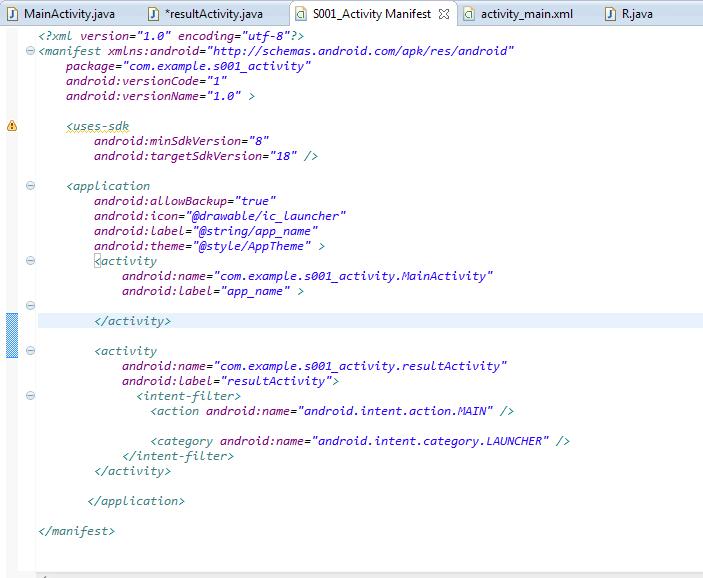Click the underlined <uses-sdk tag text

(x=98, y=126)
